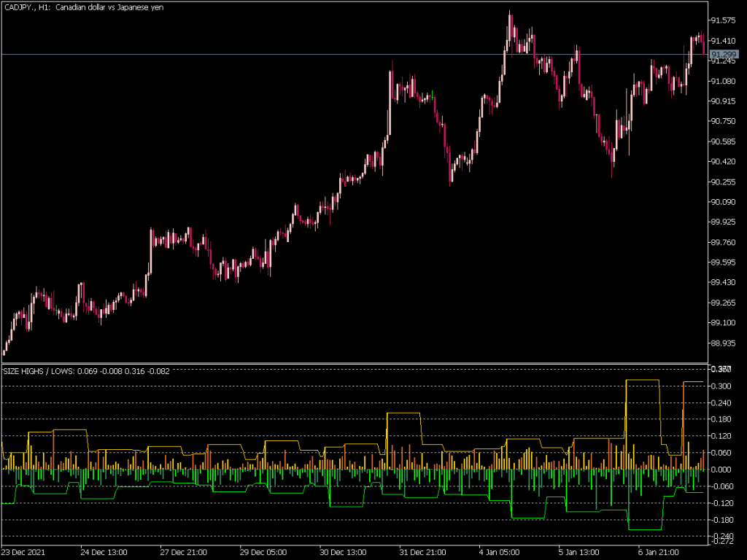Click the 24 Dec 13:00 time label

(104, 552)
